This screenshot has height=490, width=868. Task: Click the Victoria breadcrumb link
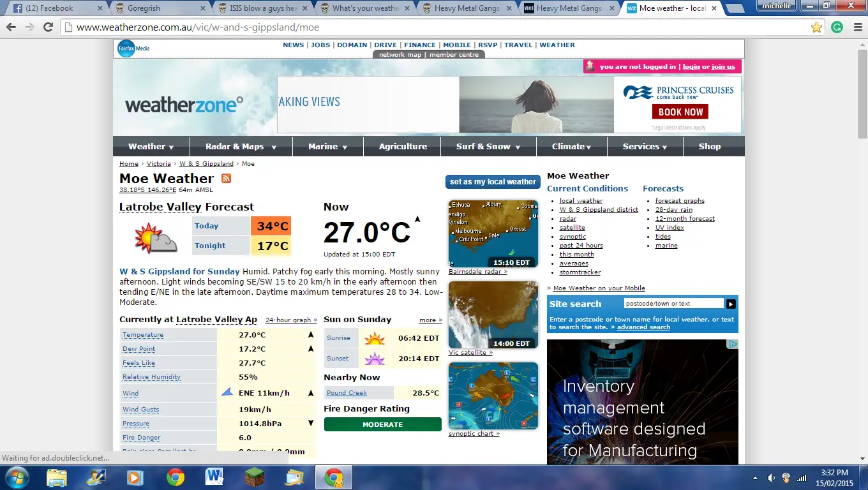[159, 164]
